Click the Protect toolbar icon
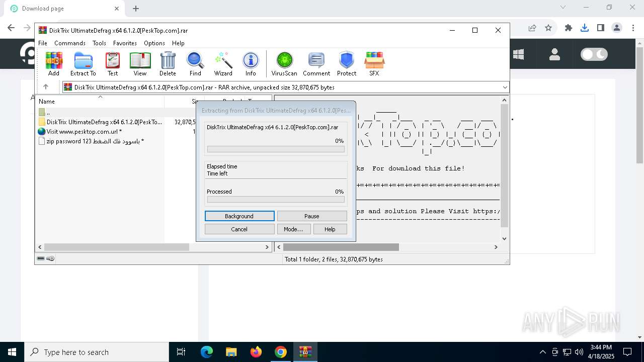The width and height of the screenshot is (644, 362). [347, 64]
